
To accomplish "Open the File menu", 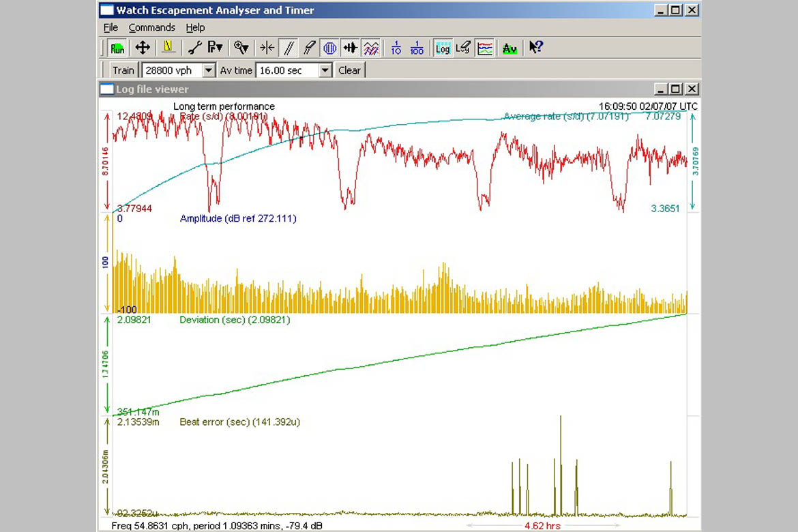I will 110,27.
